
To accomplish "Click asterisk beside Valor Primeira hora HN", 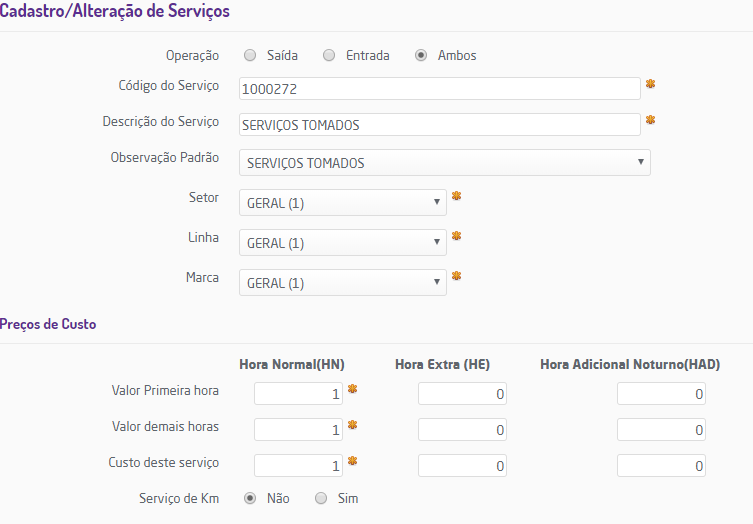I will (x=352, y=388).
